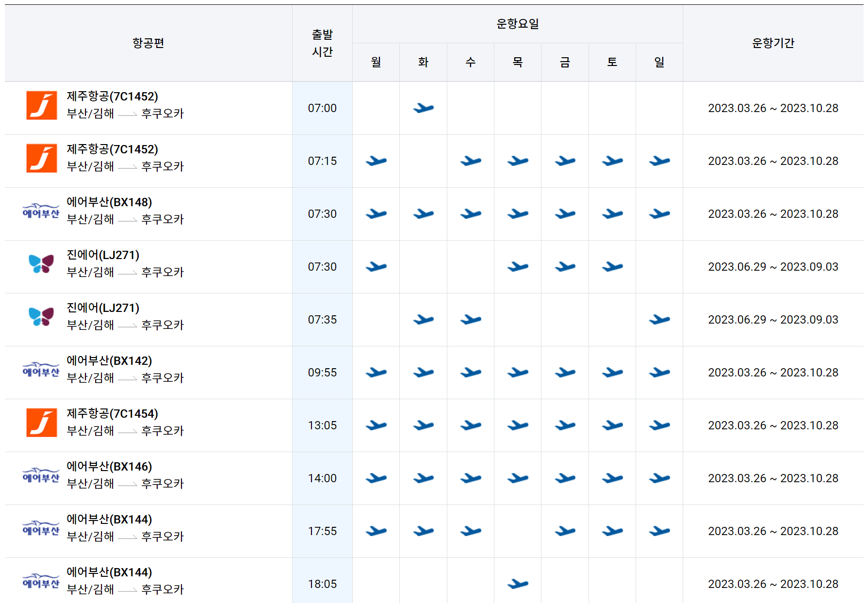This screenshot has width=868, height=603.
Task: Toggle the 토 flight marker on flight BX144 17:55
Action: click(x=612, y=531)
